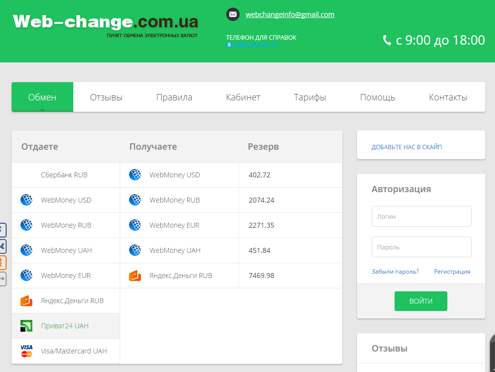Click the webchangeinfo@gmail.com email link

[290, 15]
